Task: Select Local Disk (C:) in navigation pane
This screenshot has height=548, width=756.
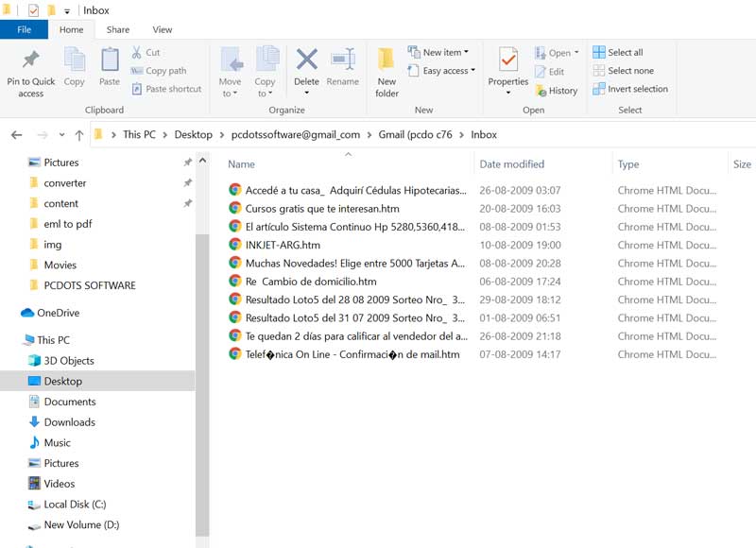Action: coord(75,505)
